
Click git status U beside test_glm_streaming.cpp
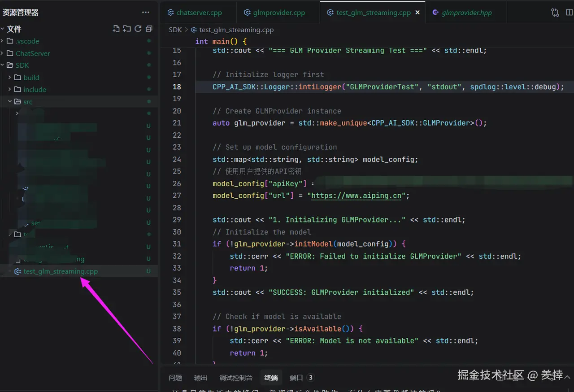coord(148,271)
